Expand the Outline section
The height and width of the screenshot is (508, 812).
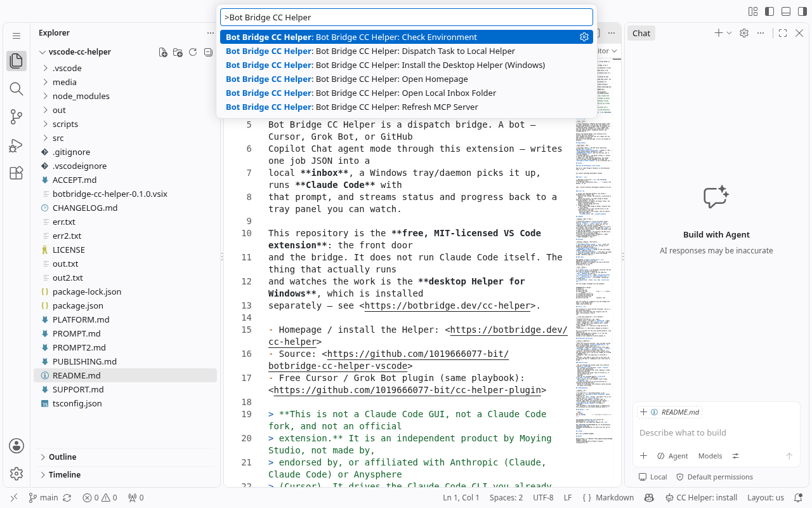point(125,457)
